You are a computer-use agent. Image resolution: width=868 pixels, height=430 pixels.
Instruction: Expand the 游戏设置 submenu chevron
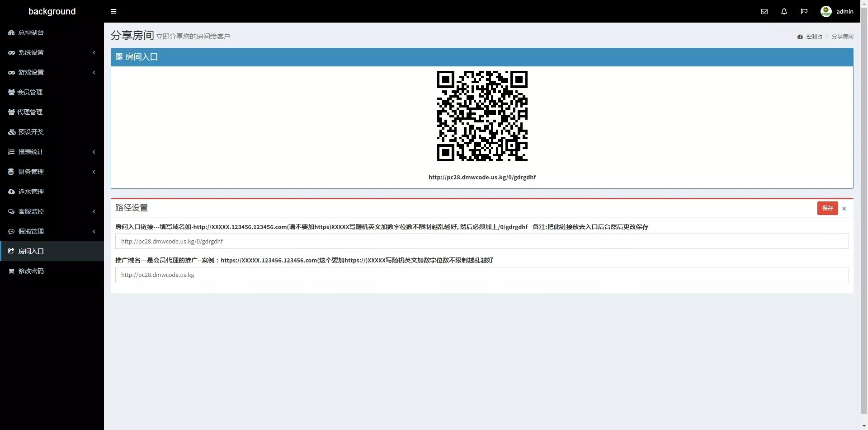coord(94,72)
